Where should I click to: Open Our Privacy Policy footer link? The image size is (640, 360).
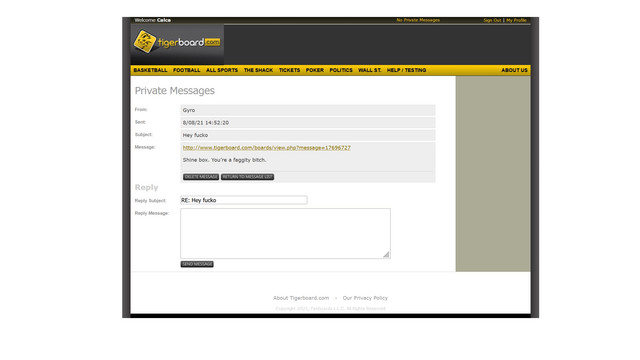365,298
